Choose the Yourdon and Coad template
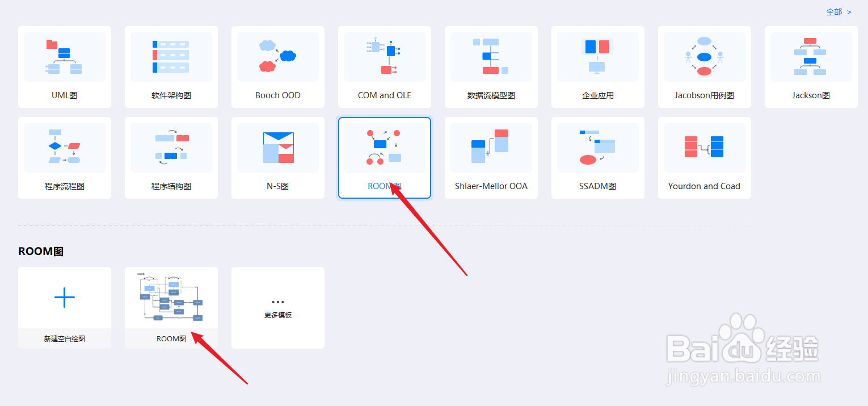 [x=704, y=158]
